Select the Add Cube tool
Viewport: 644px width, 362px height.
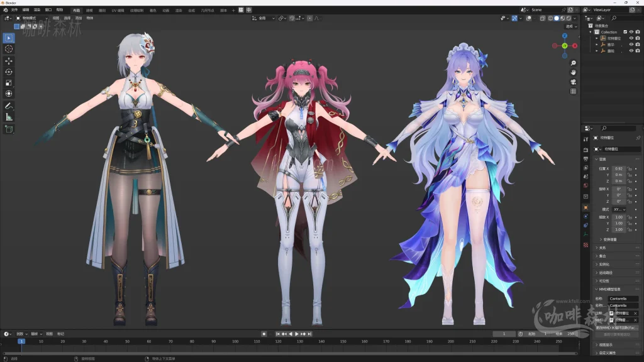click(x=9, y=129)
